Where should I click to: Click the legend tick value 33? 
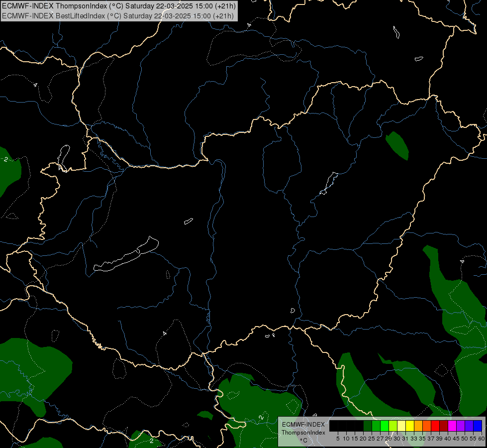[x=414, y=439]
